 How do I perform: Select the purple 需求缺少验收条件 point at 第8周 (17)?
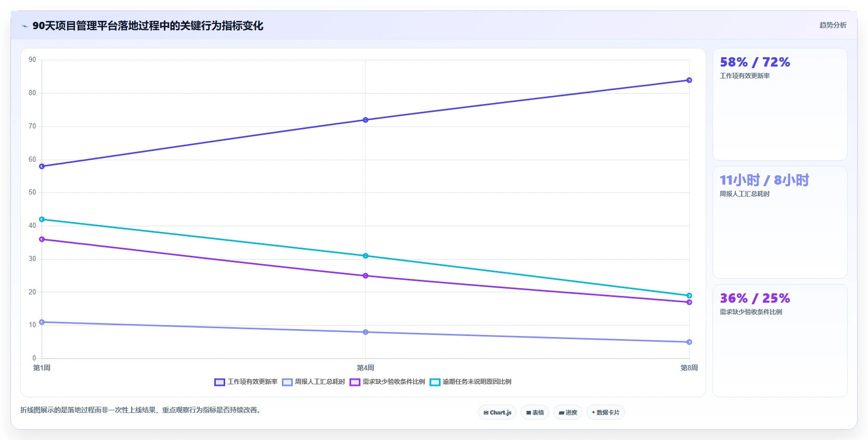[x=689, y=302]
